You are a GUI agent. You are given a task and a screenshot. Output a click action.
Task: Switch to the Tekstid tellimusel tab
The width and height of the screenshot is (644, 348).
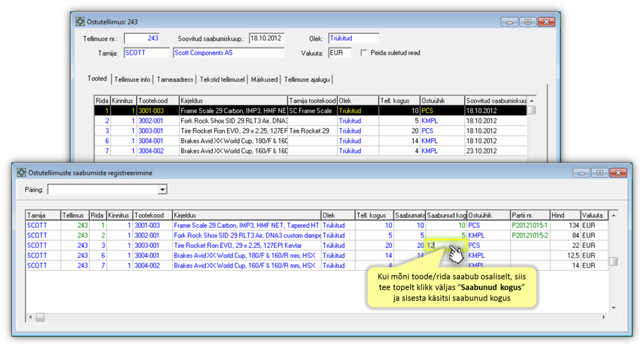click(x=222, y=80)
